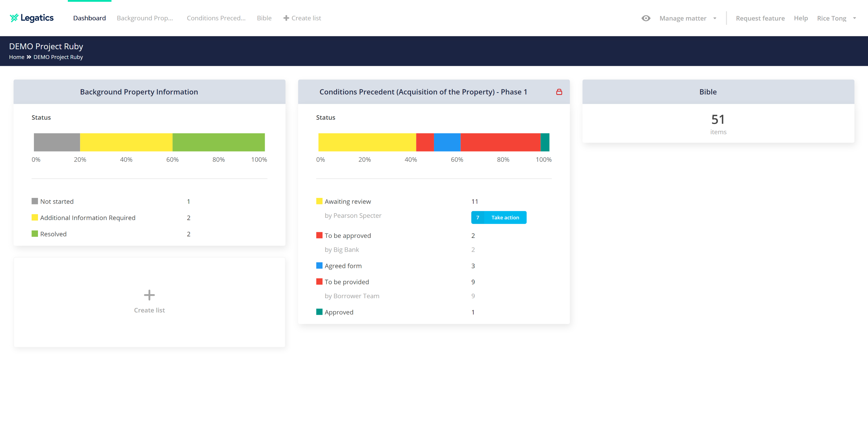Open the Bible 51 items card

[718, 124]
